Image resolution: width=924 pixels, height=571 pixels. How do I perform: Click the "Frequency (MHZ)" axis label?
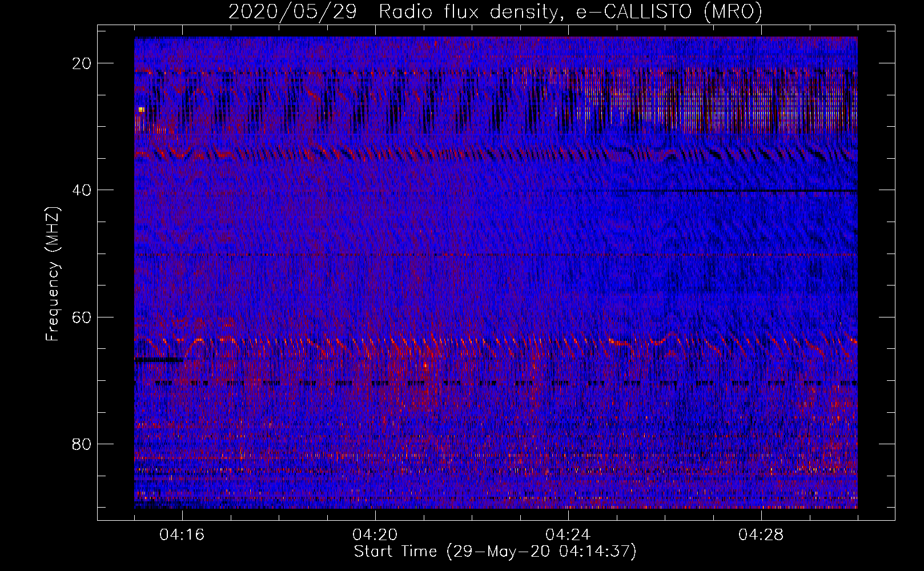pyautogui.click(x=53, y=274)
